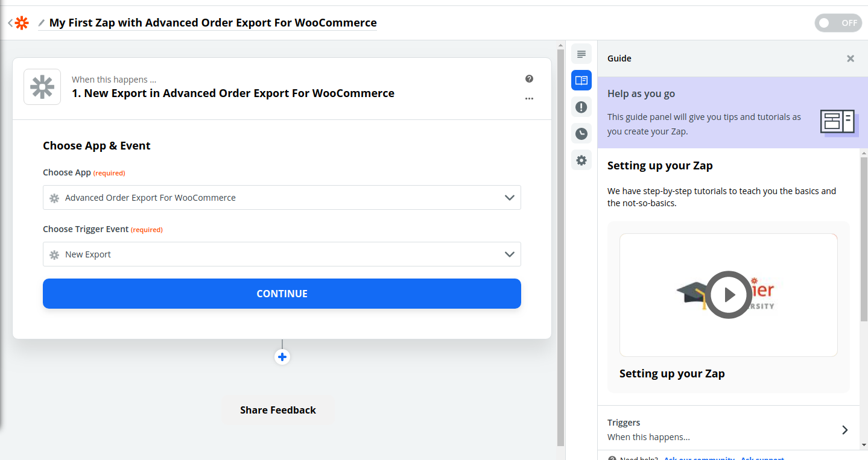Select the Guide book sidebar icon
Screen dimensions: 868x460
tap(581, 80)
